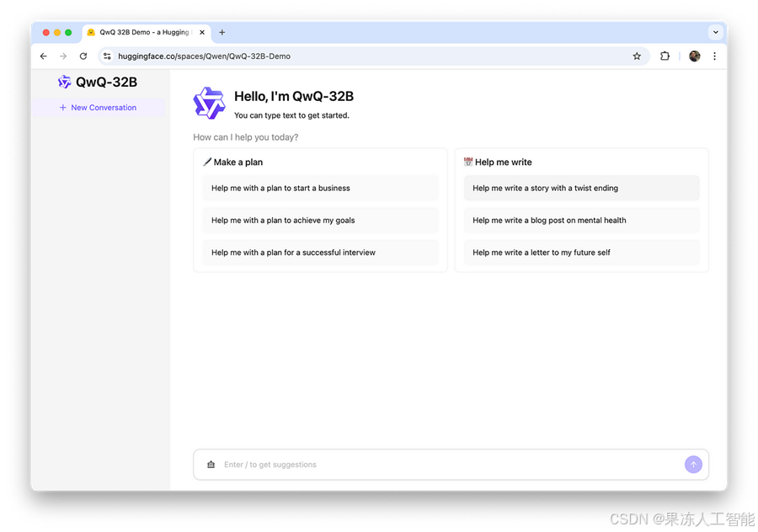Click the large Qwen logo beside greeting
758x532 pixels.
(x=210, y=103)
